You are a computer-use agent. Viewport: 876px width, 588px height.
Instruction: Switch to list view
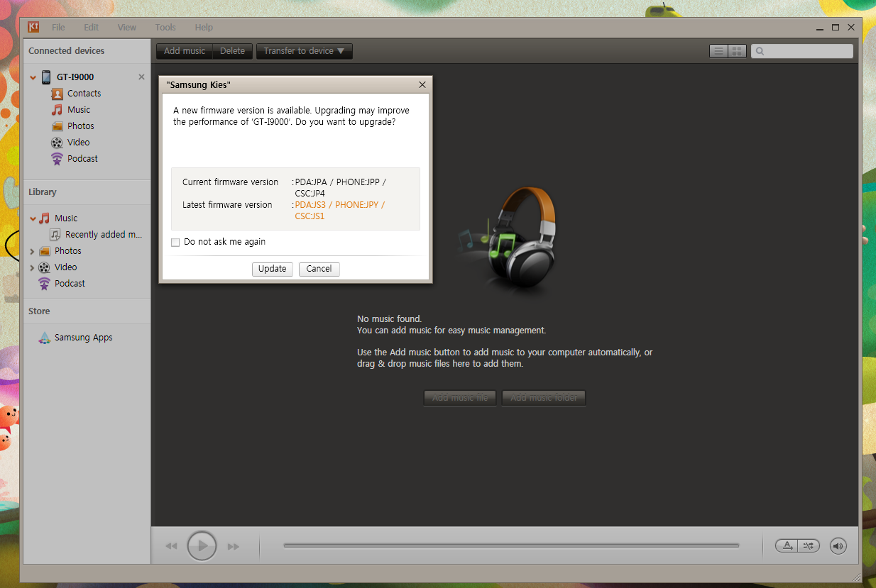pyautogui.click(x=718, y=51)
